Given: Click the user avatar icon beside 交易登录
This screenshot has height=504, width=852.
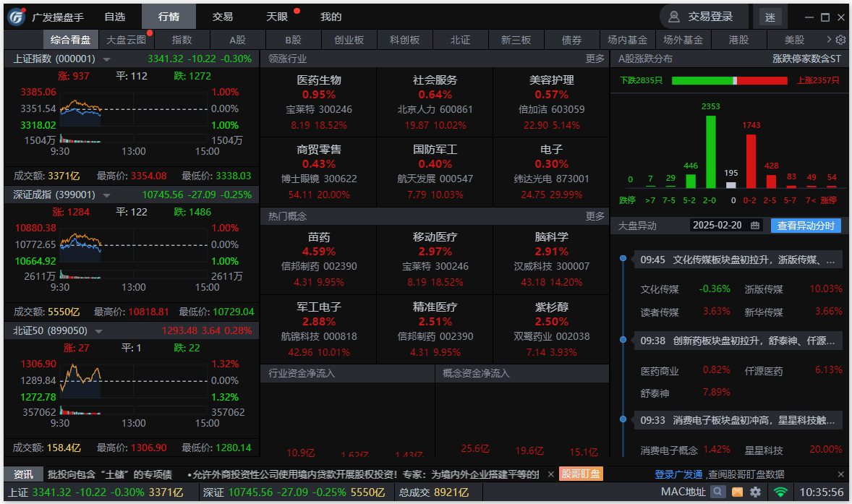Looking at the screenshot, I should point(674,16).
